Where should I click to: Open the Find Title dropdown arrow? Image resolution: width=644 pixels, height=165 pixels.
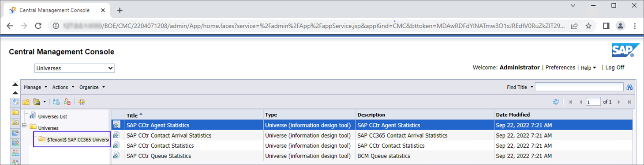coord(532,87)
